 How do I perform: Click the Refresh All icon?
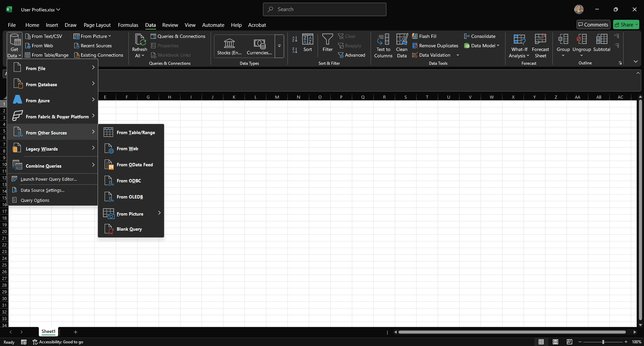140,40
